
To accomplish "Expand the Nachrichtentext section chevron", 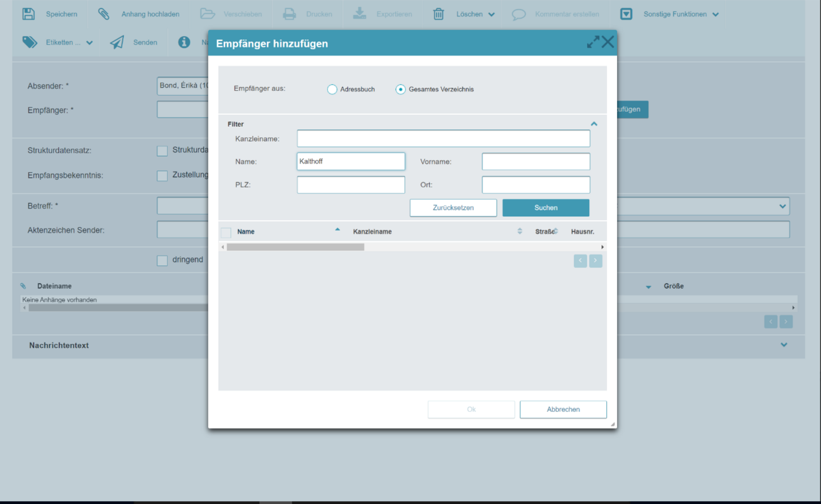I will pos(784,345).
